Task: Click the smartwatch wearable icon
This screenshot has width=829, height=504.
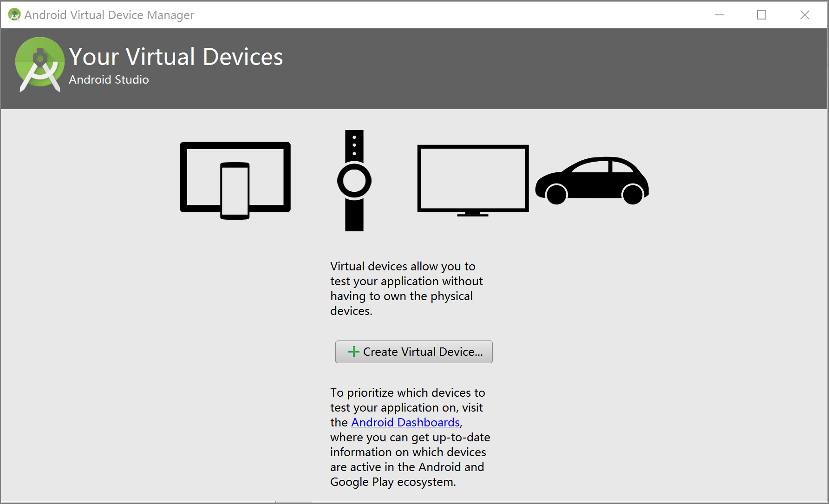Action: (354, 181)
